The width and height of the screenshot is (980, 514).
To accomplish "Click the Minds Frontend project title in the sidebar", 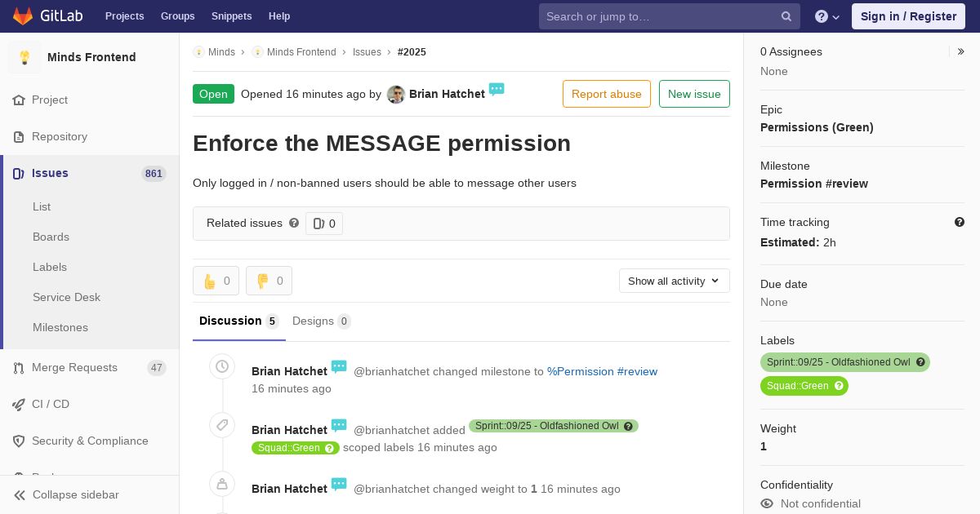I will click(91, 57).
